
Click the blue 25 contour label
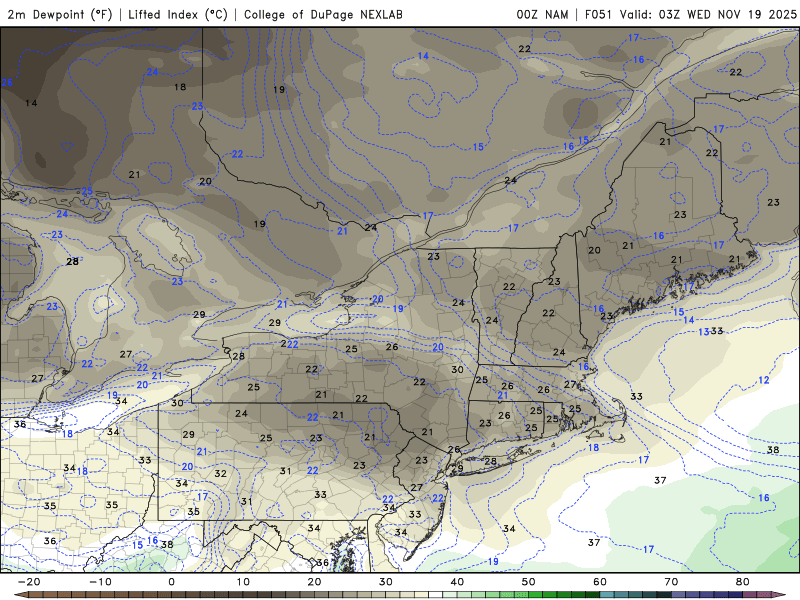pos(87,191)
